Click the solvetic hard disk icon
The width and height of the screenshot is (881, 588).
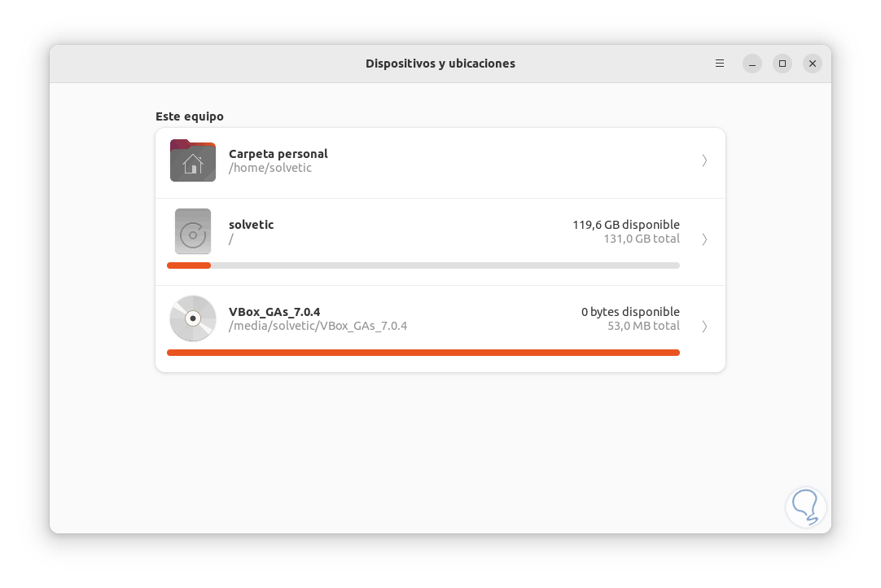point(193,231)
